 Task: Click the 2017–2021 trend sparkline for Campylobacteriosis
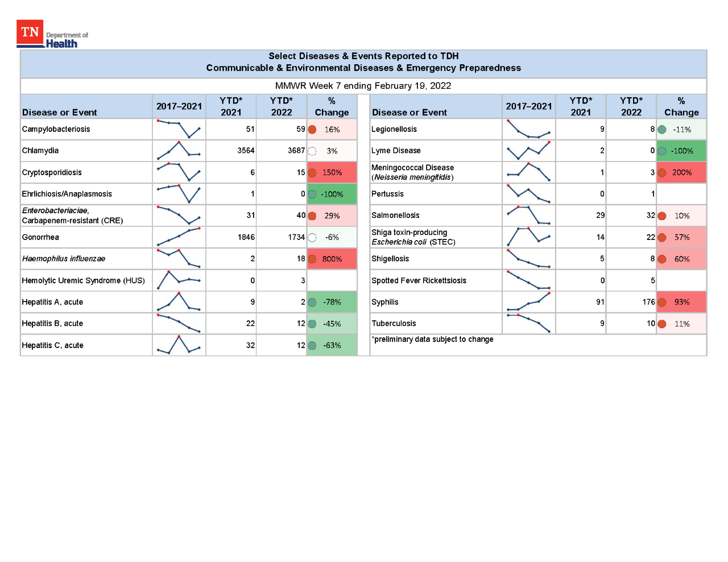179,129
